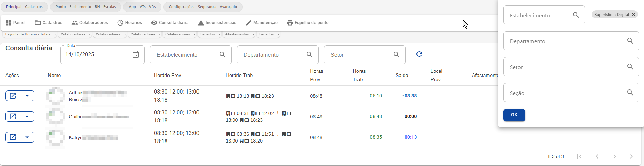This screenshot has width=644, height=166.
Task: Click the avatar thumbnail in Arthur's row
Action: pos(56,96)
